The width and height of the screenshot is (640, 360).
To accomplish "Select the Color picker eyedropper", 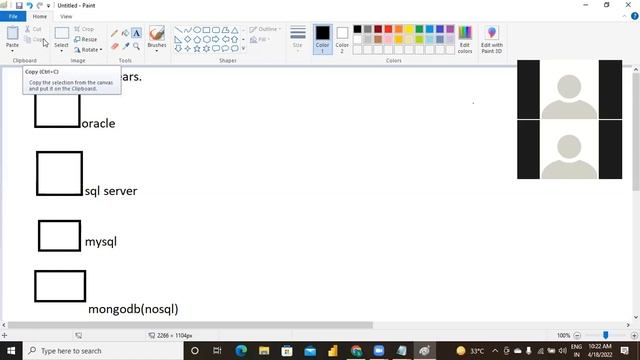I will (125, 46).
